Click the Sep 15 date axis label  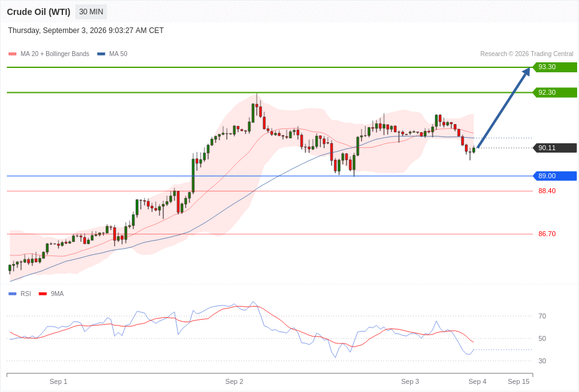(519, 381)
